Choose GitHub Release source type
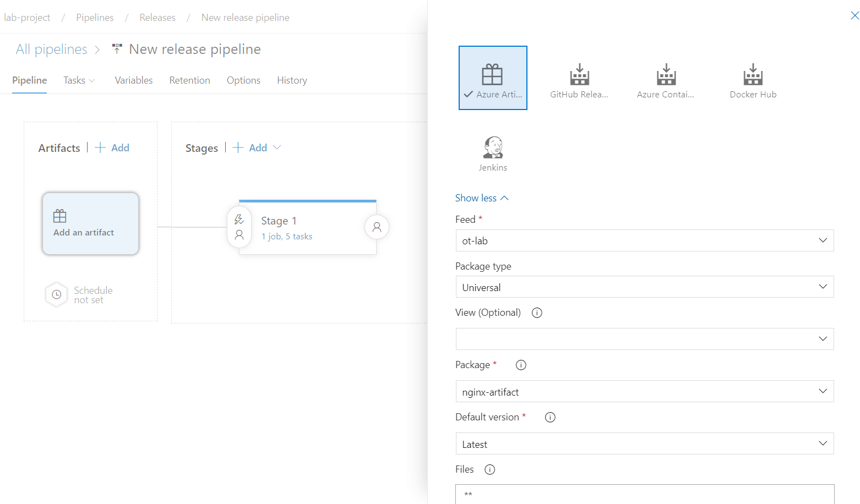This screenshot has height=504, width=860. pos(579,80)
